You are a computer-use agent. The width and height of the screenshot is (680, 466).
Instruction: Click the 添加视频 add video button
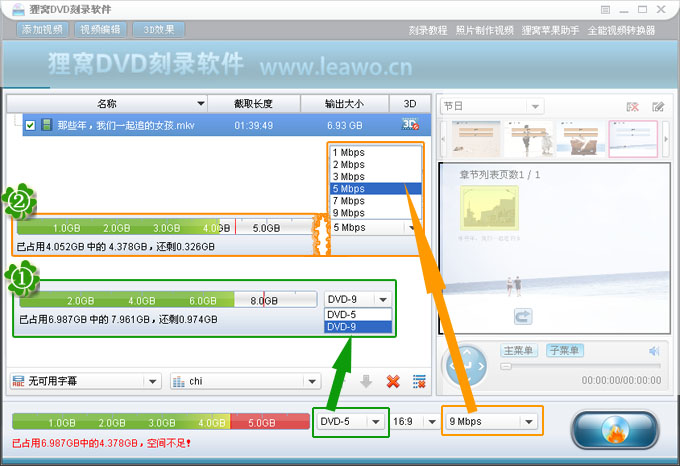point(42,29)
